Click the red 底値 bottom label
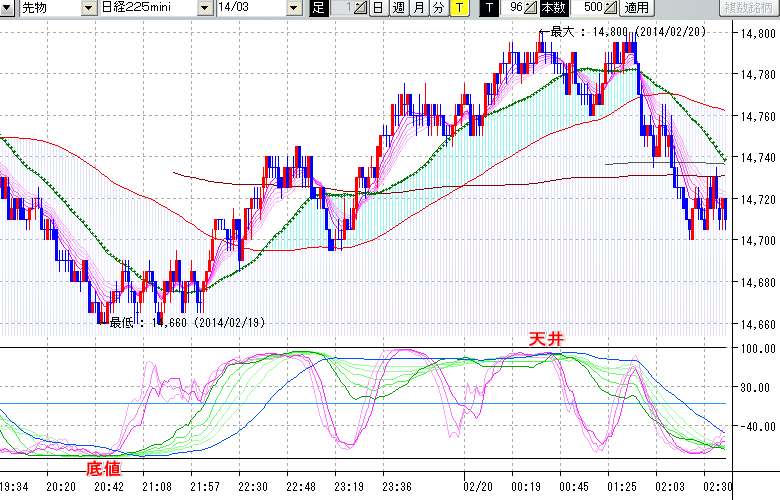This screenshot has width=780, height=500. tap(103, 469)
